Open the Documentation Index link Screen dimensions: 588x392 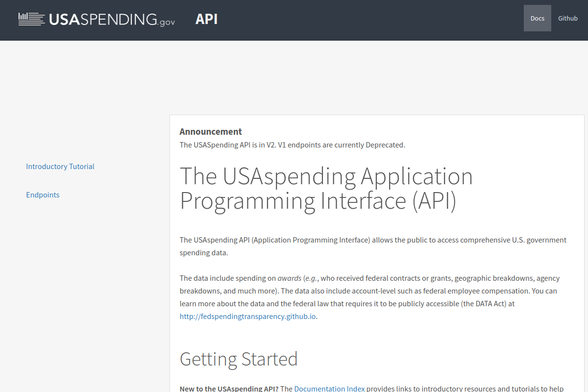(x=329, y=389)
